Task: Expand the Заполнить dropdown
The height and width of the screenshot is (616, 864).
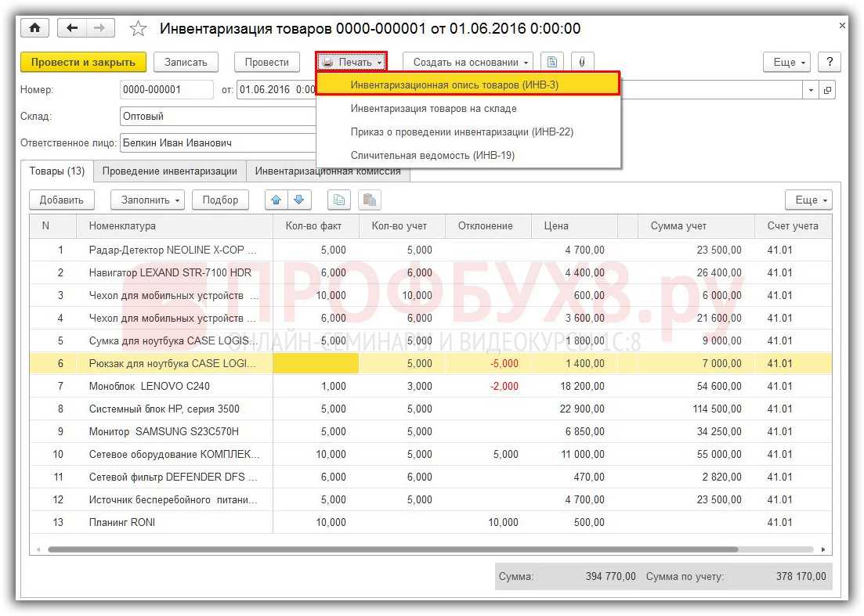Action: click(x=146, y=200)
